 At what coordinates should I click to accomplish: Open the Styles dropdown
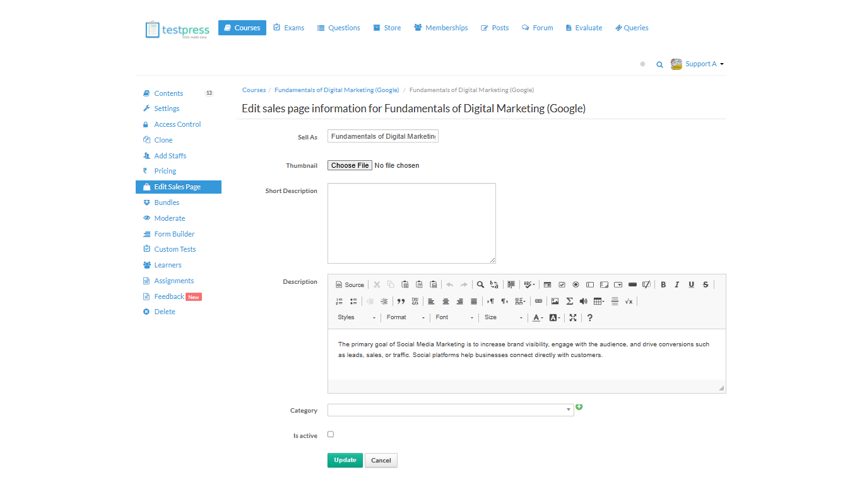[x=357, y=318]
